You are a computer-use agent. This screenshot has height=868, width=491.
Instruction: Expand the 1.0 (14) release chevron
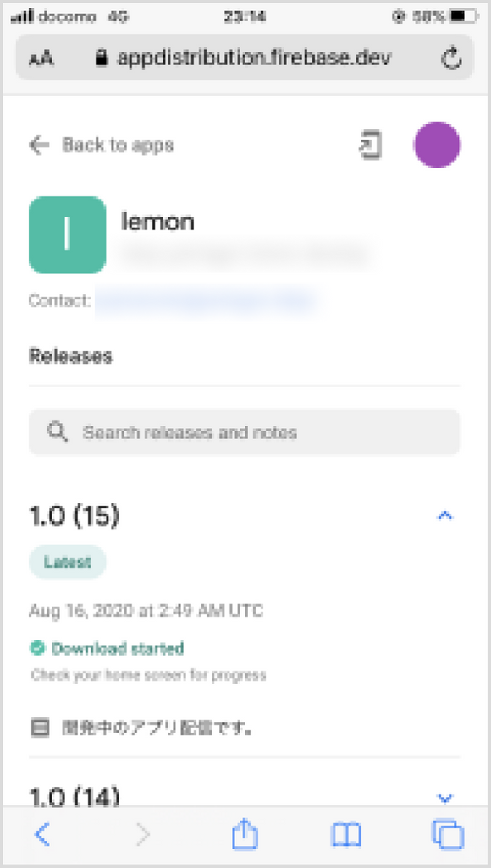point(445,798)
